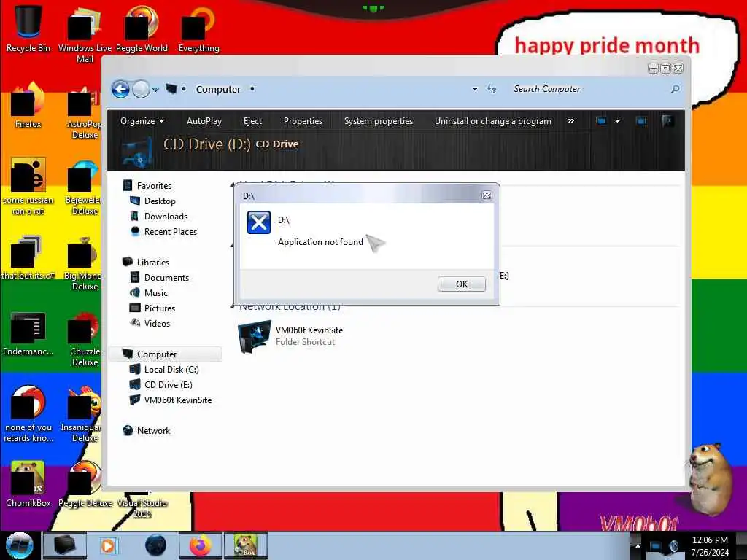Image resolution: width=747 pixels, height=560 pixels.
Task: Open CD Drive (E:) in sidebar
Action: [x=169, y=384]
